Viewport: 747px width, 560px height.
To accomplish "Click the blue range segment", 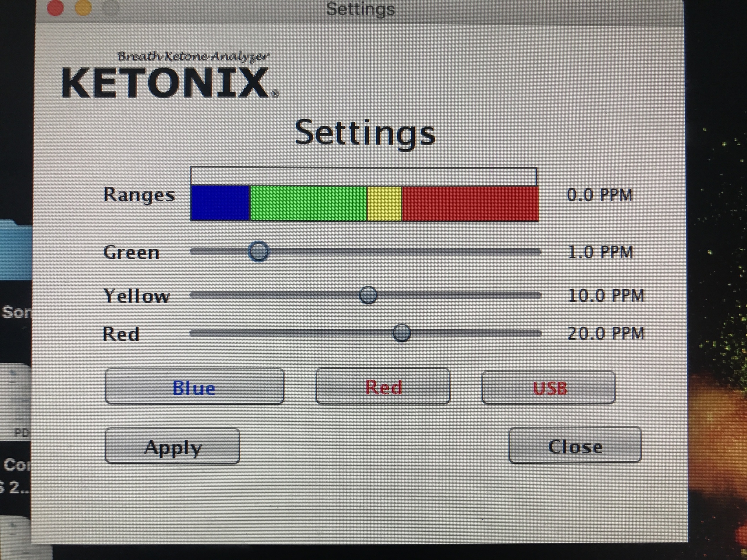I will 220,203.
